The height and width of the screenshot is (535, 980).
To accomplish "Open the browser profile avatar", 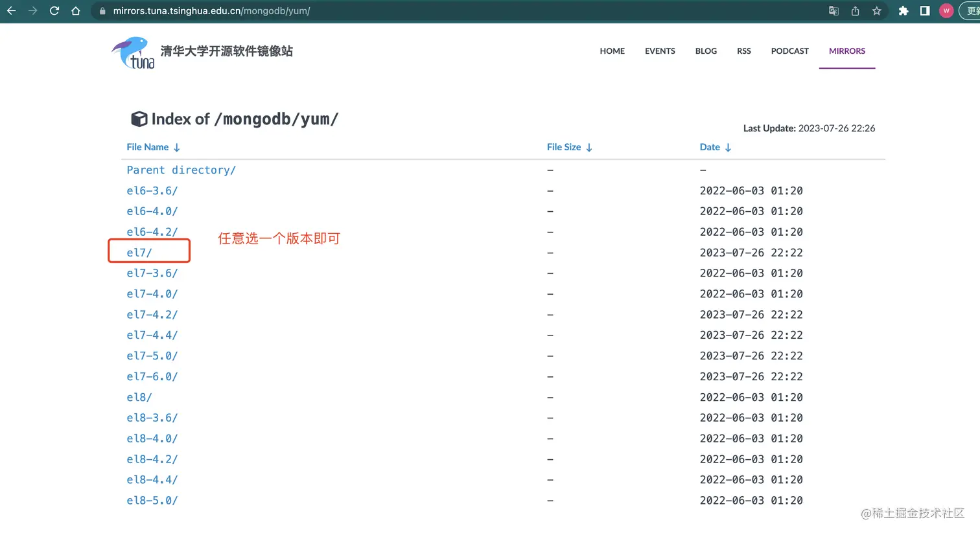I will (946, 11).
